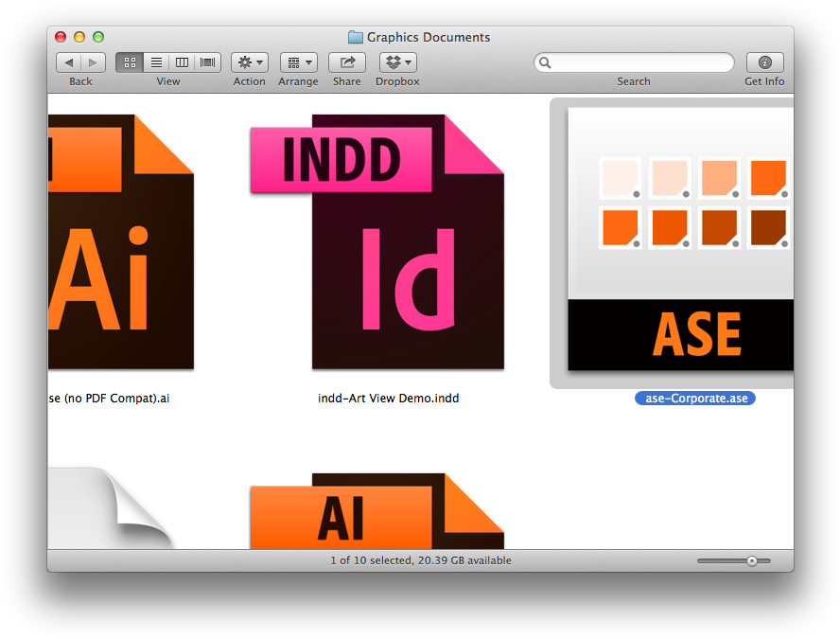Screen dimensions: 840x639
Task: Click the Graphics Documents title folder icon
Action: click(x=356, y=38)
